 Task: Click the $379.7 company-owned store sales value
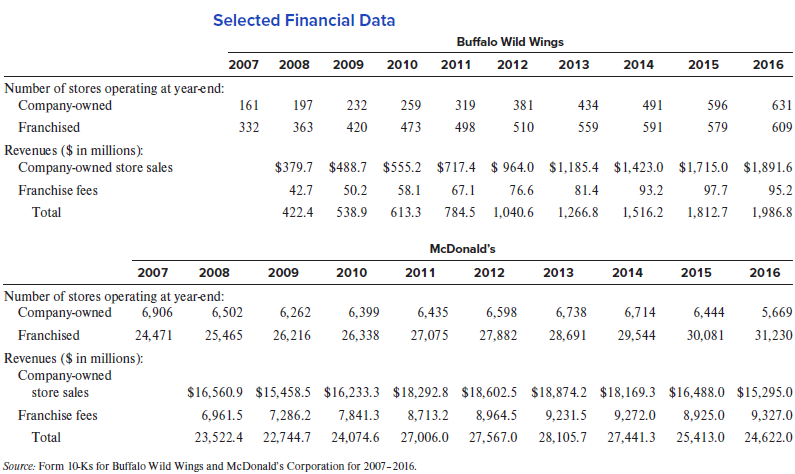pyautogui.click(x=294, y=167)
